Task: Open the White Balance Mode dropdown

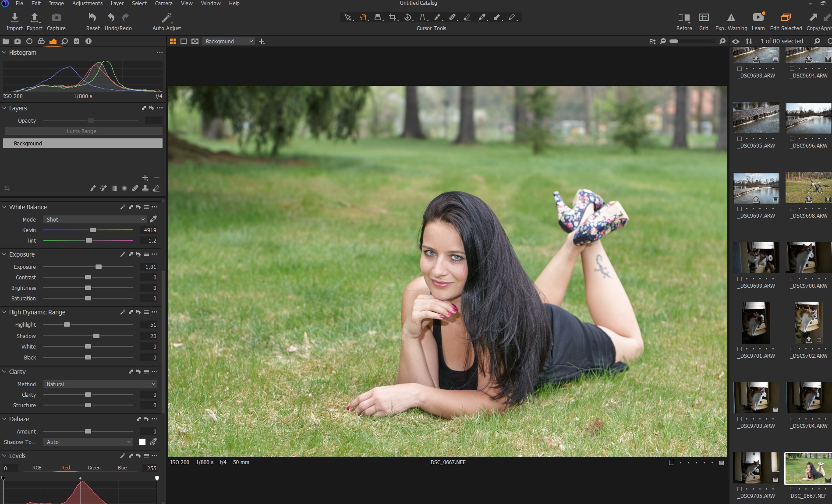Action: point(95,219)
